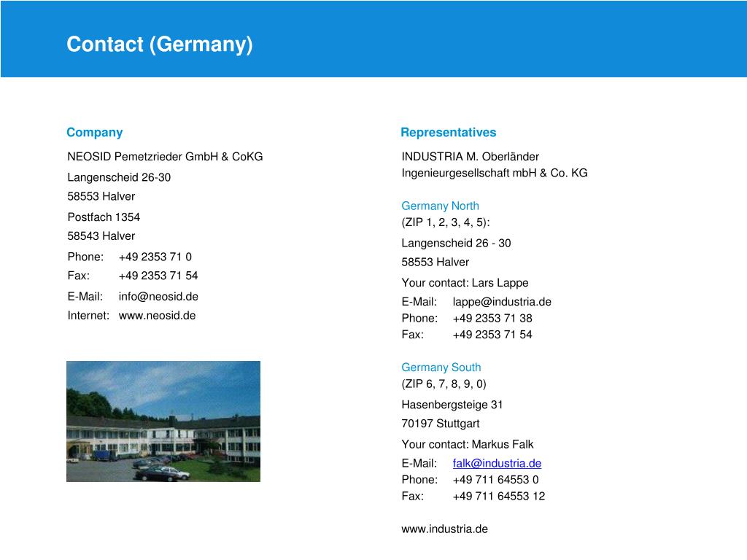Click the company building photo
The height and width of the screenshot is (560, 747).
pyautogui.click(x=163, y=421)
